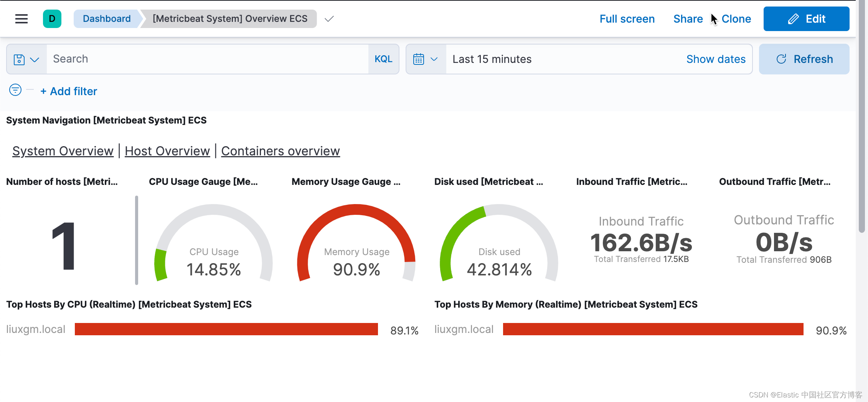Click Add filter
Screen dimensions: 868x402
69,91
